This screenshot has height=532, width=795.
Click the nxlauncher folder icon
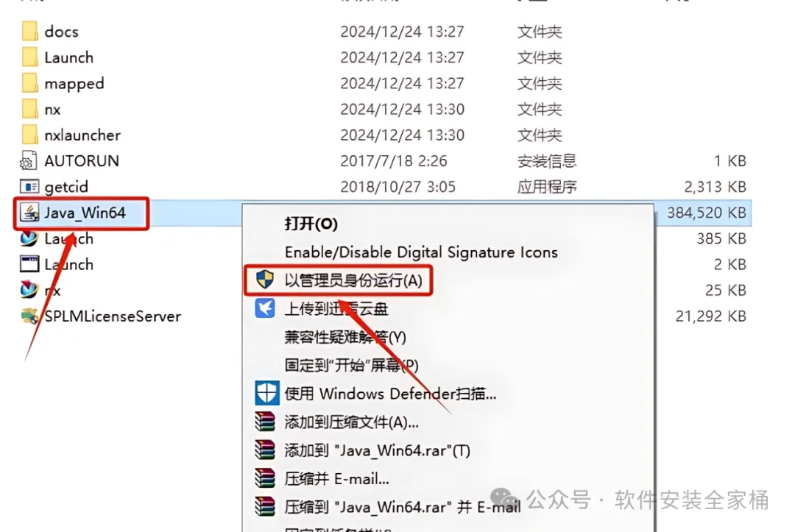click(x=29, y=135)
